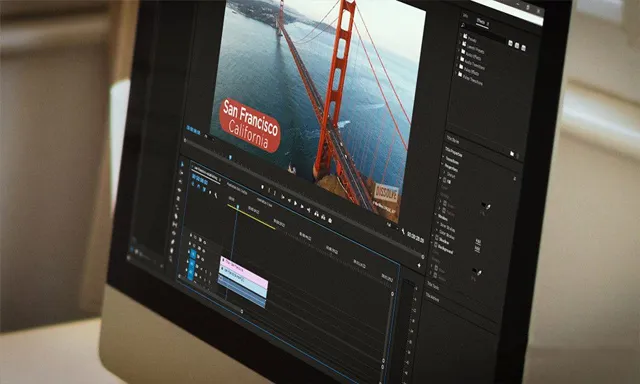Select the Track Select Forward tool
Image resolution: width=640 pixels, height=384 pixels.
point(181,172)
